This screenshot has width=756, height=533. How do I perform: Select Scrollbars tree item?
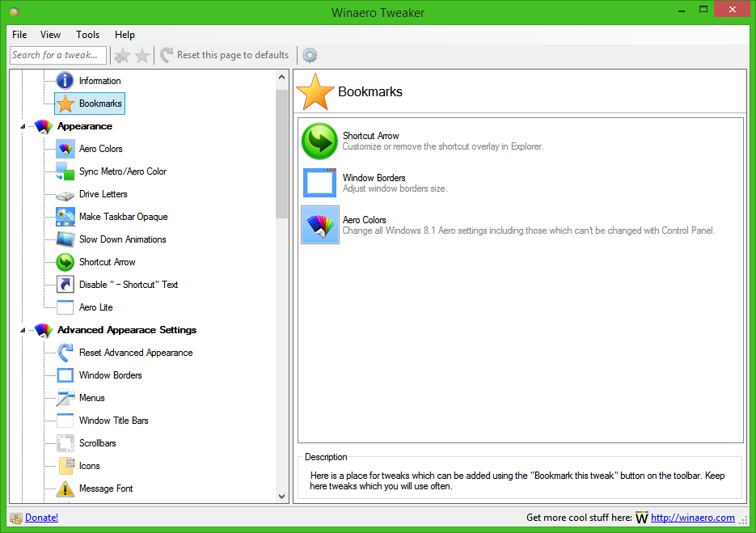click(97, 444)
